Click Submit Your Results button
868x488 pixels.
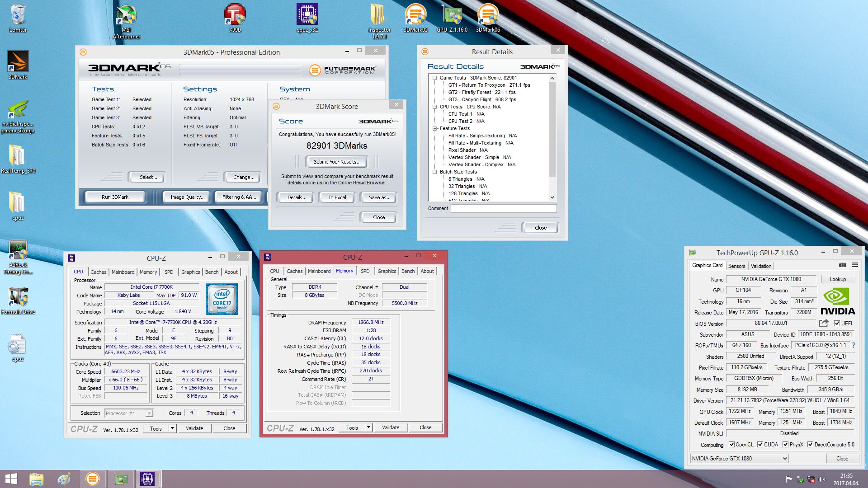337,162
